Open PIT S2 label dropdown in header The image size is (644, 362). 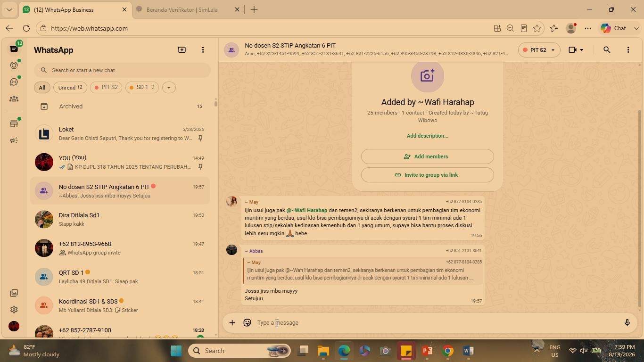(539, 50)
